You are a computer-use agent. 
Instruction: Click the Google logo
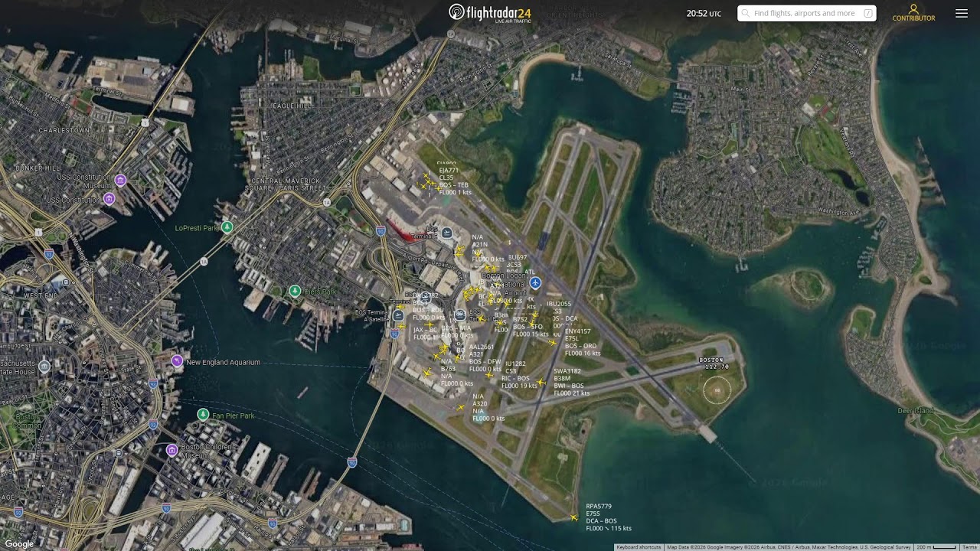(19, 544)
